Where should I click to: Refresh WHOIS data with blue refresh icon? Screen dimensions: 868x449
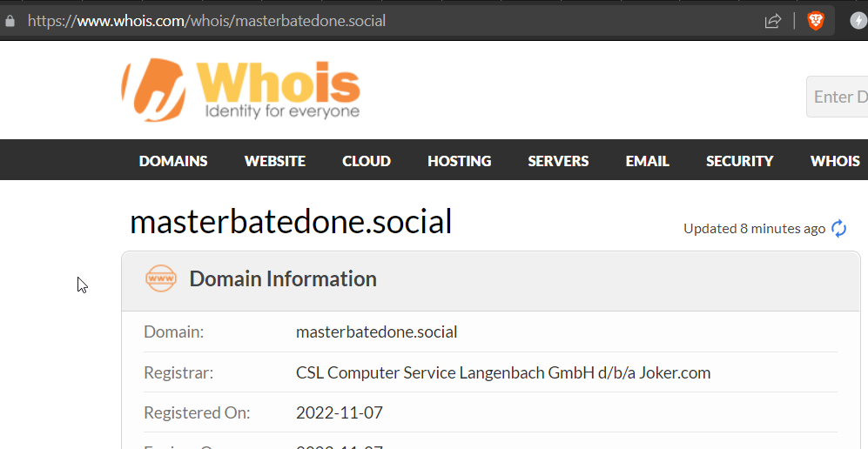click(x=838, y=229)
